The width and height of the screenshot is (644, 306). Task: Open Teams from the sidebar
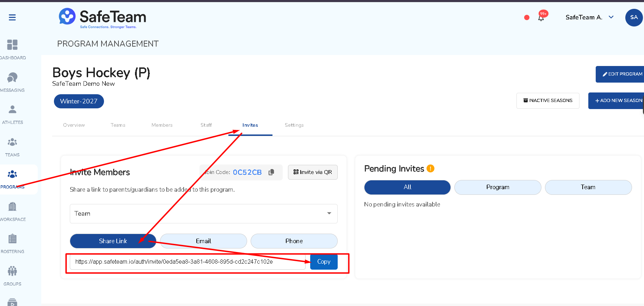12,147
